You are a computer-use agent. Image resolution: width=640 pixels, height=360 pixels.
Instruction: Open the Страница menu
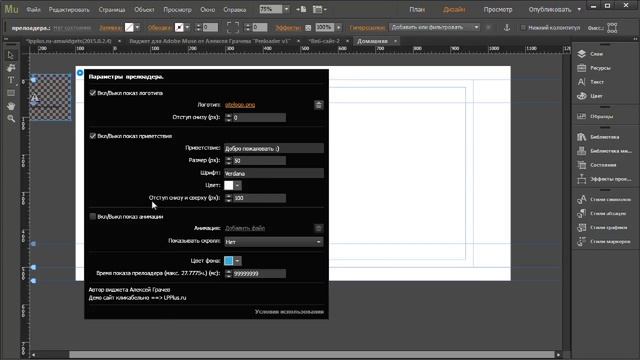point(112,9)
